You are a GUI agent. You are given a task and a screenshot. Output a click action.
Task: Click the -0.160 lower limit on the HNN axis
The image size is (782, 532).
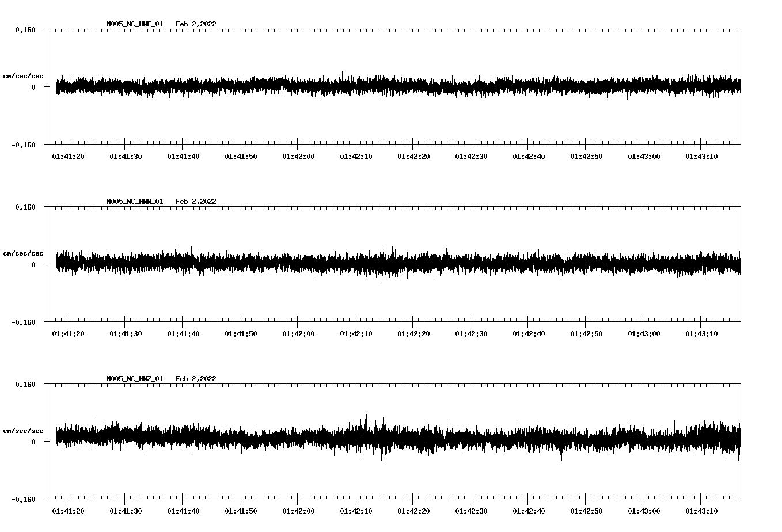click(23, 322)
